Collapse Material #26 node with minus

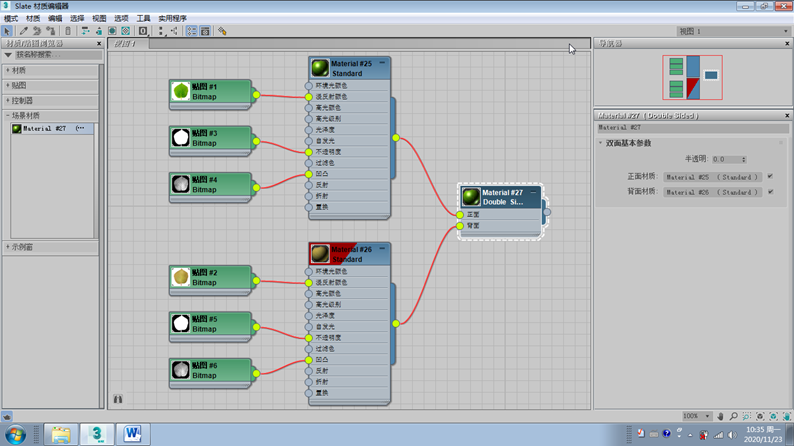[x=382, y=249]
